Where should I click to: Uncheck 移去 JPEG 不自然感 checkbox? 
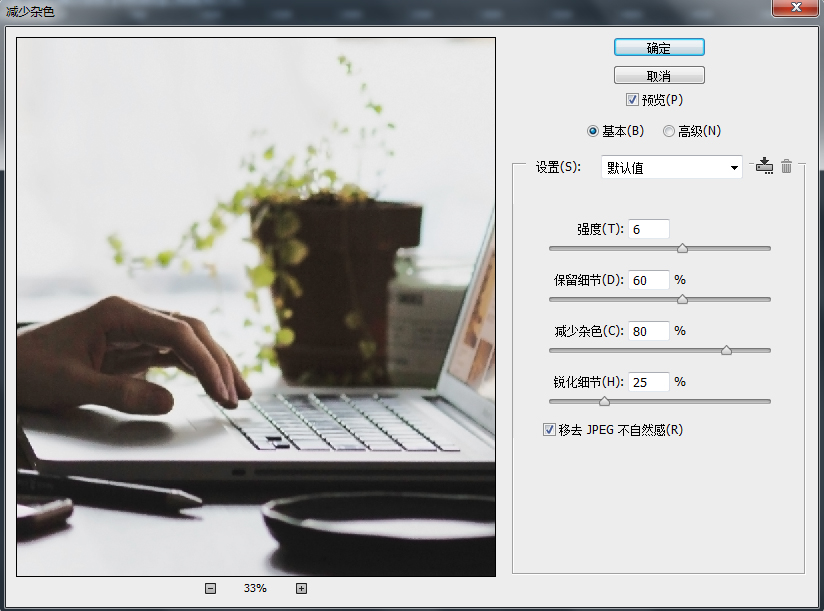pos(549,430)
